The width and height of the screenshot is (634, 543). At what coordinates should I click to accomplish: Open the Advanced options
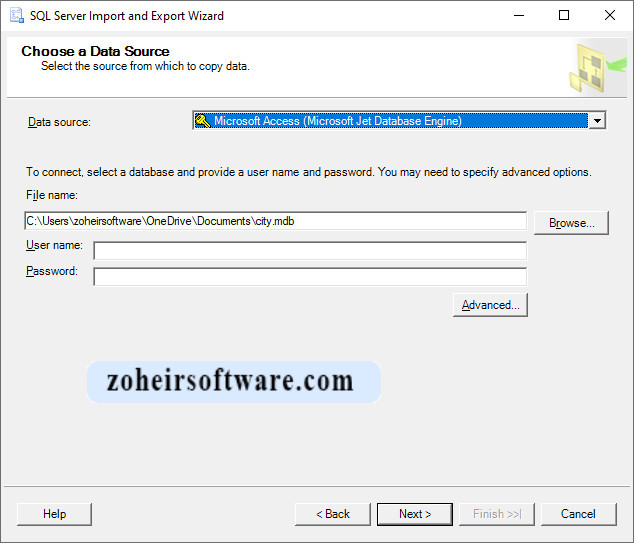(x=490, y=305)
